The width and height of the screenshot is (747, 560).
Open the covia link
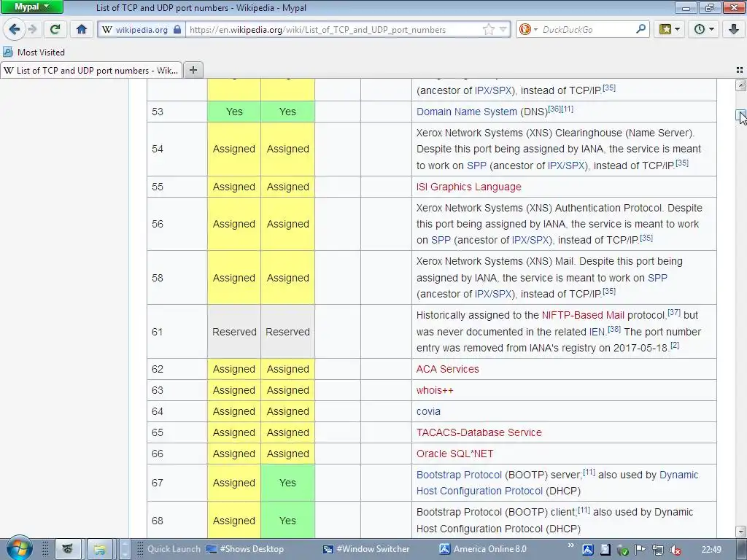(428, 411)
